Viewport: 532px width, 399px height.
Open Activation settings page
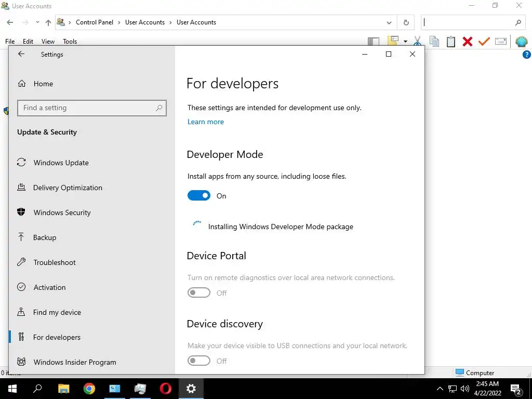pos(49,287)
